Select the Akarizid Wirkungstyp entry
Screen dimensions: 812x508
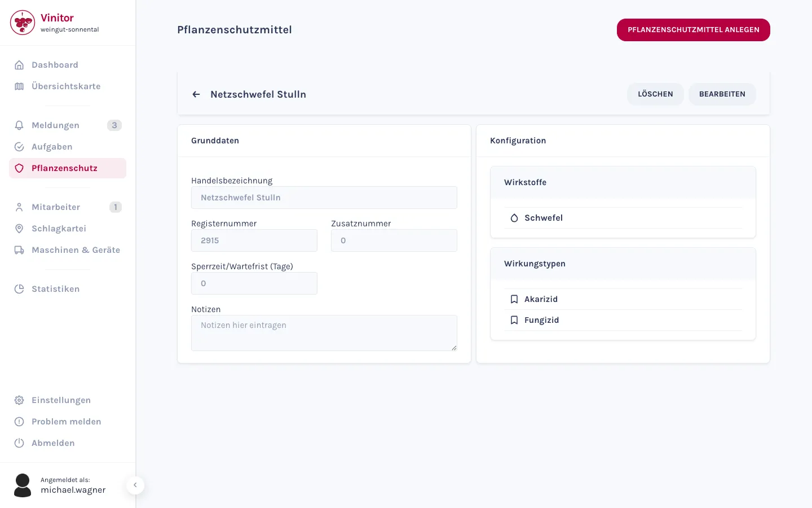point(623,299)
